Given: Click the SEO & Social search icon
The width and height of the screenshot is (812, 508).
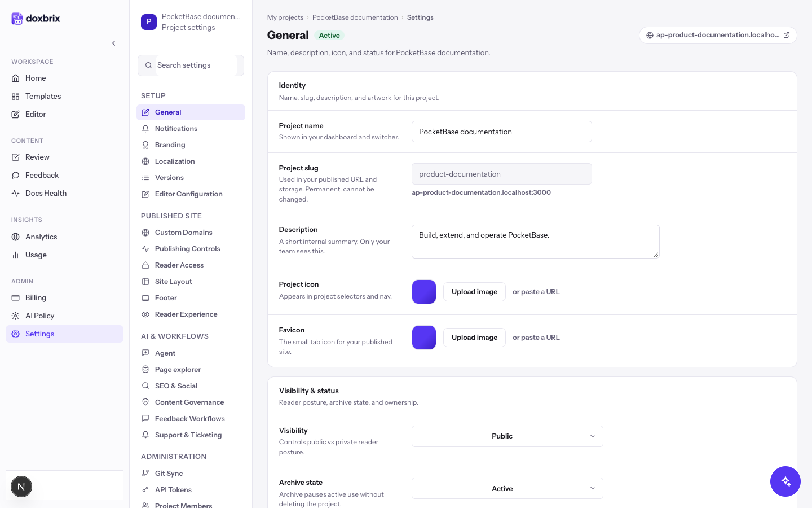Looking at the screenshot, I should 145,386.
